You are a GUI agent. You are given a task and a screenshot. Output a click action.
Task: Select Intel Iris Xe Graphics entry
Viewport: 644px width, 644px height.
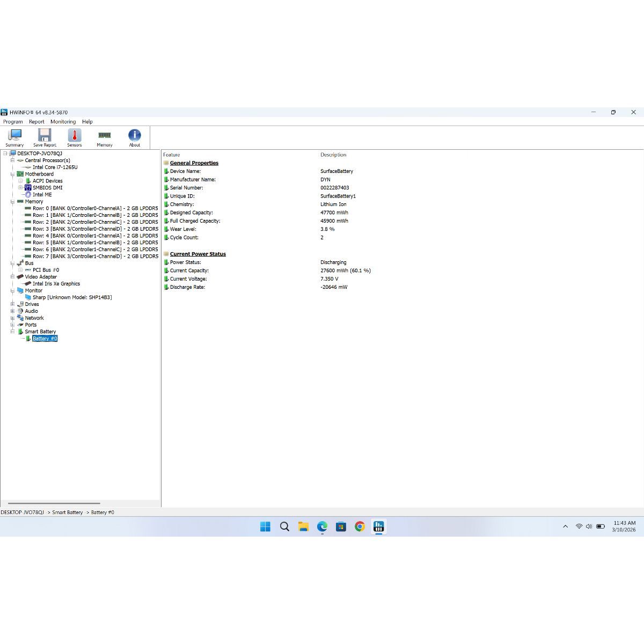tap(56, 284)
